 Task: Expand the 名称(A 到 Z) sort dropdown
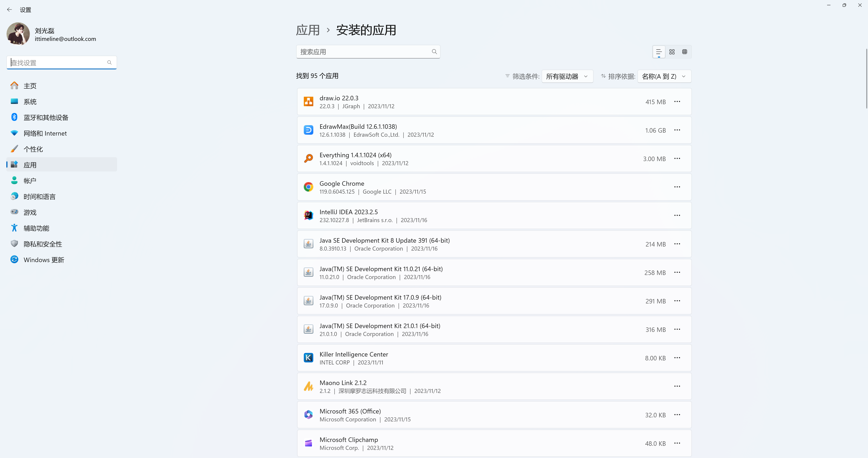point(664,76)
